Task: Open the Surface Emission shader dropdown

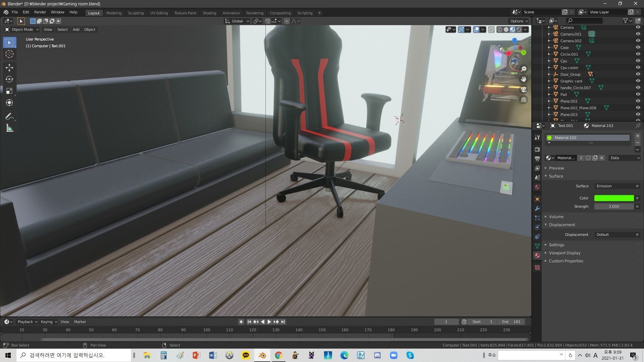Action: click(x=617, y=186)
